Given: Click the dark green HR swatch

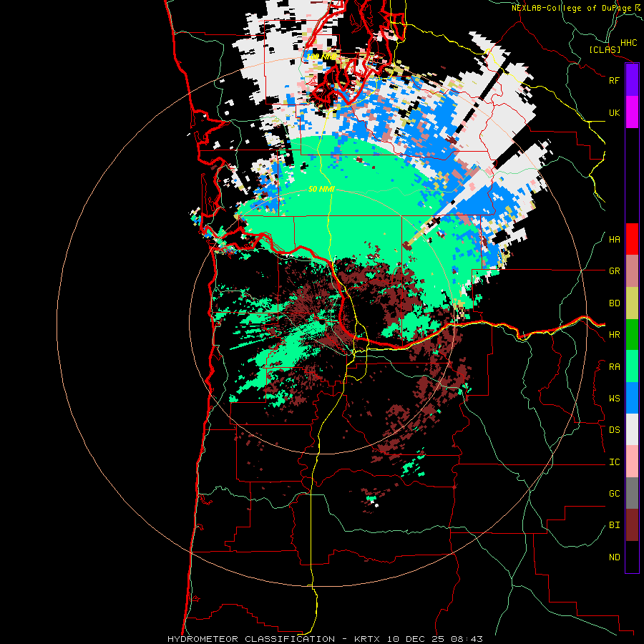Looking at the screenshot, I should (x=632, y=335).
